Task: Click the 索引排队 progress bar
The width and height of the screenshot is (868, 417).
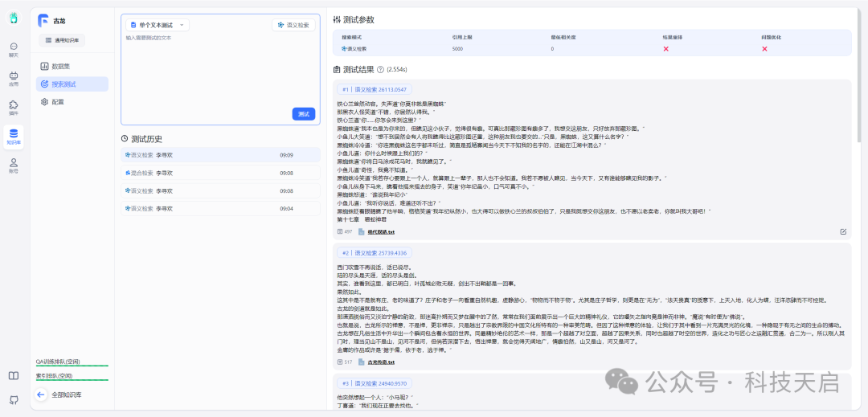Action: (x=72, y=380)
